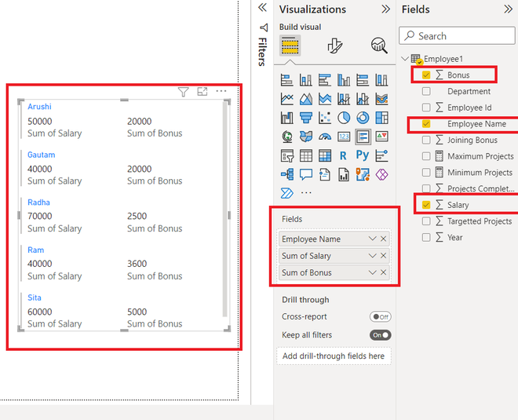Select the Slicer visual

(x=286, y=155)
